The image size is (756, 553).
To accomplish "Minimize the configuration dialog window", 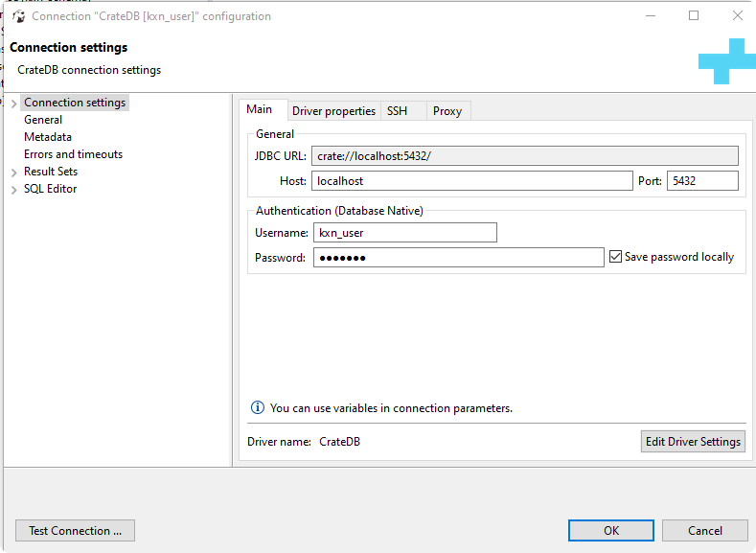I will 651,15.
